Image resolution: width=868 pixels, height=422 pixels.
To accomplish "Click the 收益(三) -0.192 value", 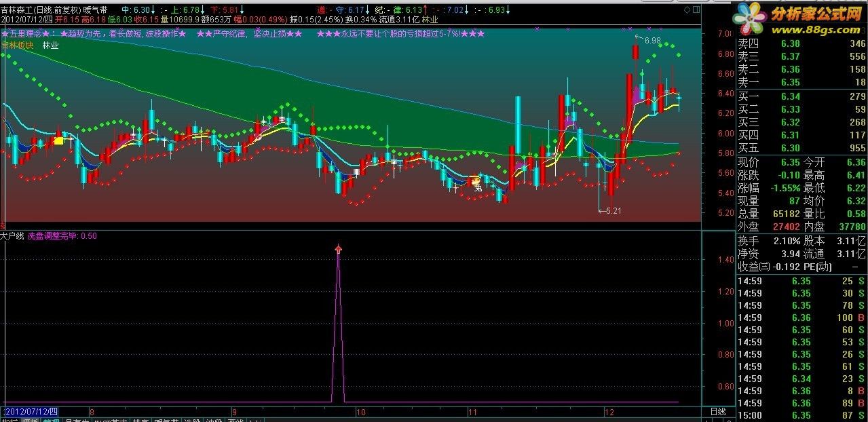I will [785, 267].
